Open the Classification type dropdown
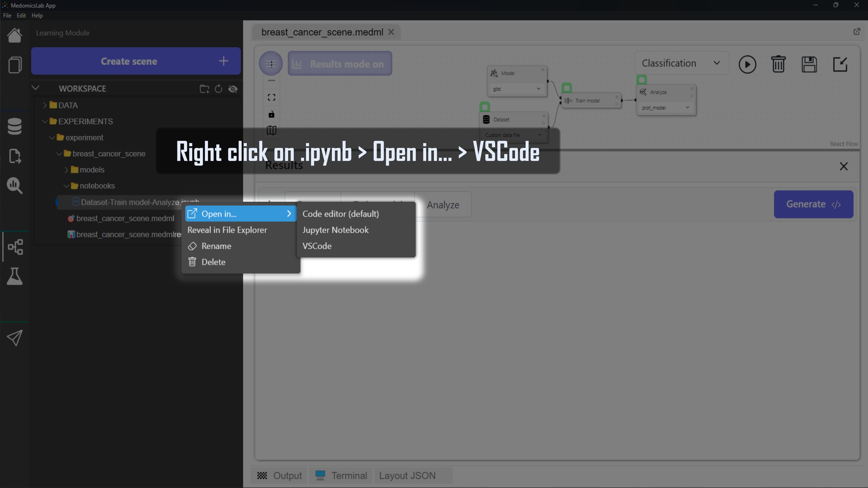This screenshot has height=488, width=868. pyautogui.click(x=681, y=63)
